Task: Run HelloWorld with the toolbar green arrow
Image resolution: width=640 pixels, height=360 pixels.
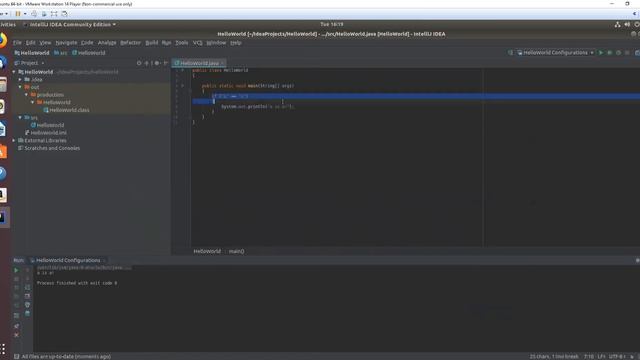Action: pos(600,53)
